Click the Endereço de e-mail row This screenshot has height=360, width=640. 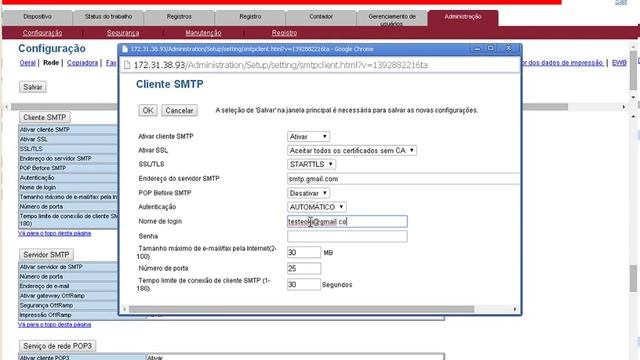pyautogui.click(x=68, y=286)
